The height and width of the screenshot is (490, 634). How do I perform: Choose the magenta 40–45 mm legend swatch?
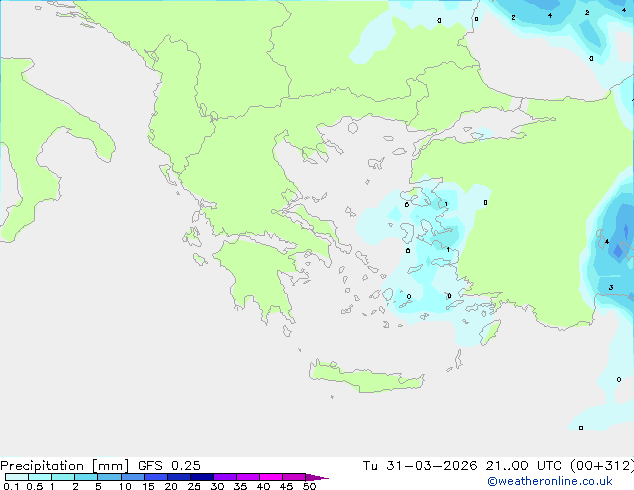coord(271,477)
